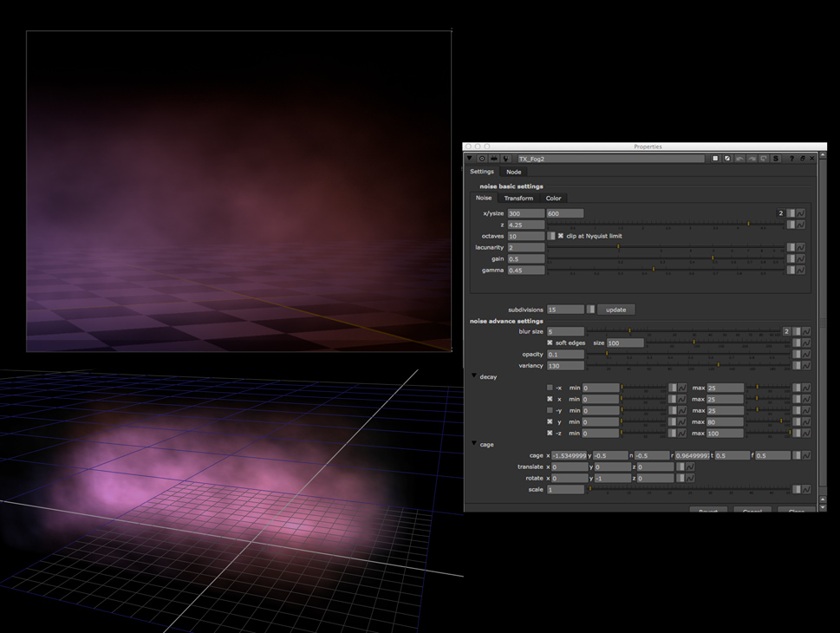Collapse node panel with header triangle
Screen dimensions: 840x633
click(470, 159)
